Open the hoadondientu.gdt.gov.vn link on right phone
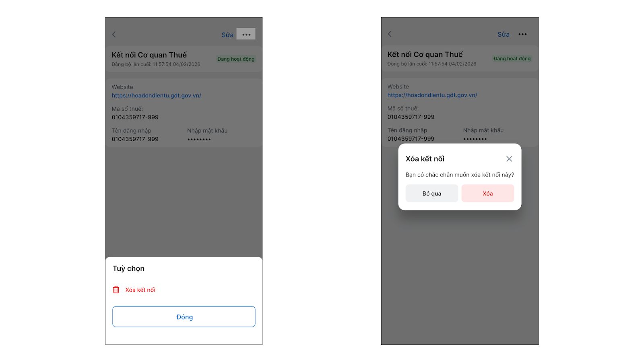 click(432, 95)
